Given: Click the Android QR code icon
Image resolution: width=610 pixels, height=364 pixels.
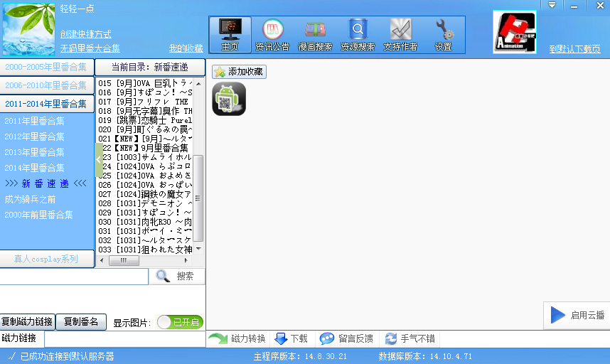Looking at the screenshot, I should click(x=229, y=99).
